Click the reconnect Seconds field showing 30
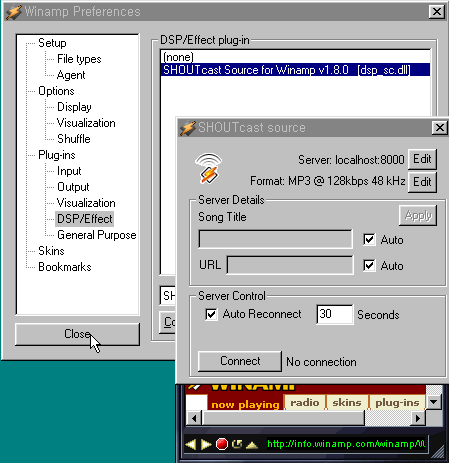Screen dimensions: 449x463 point(335,314)
